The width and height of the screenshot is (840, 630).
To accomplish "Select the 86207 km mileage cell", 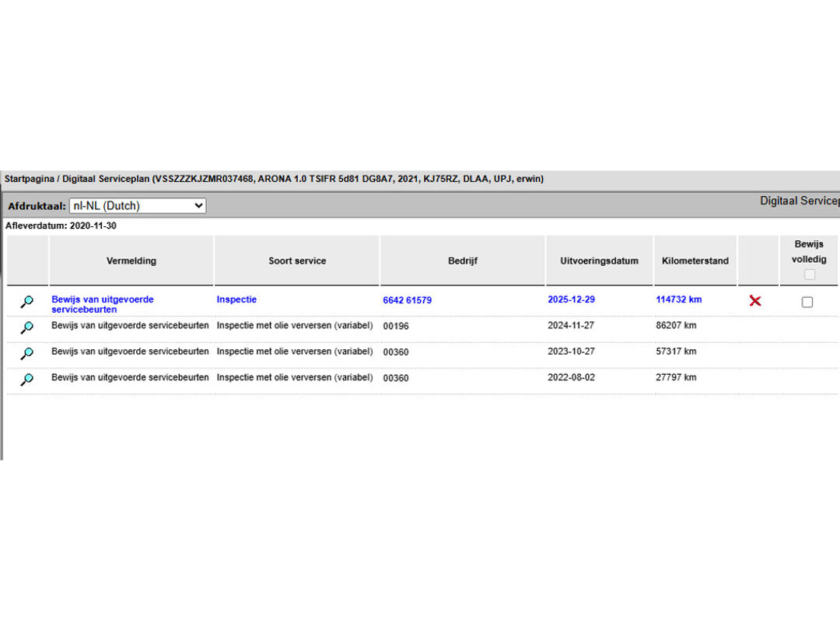I will [676, 326].
